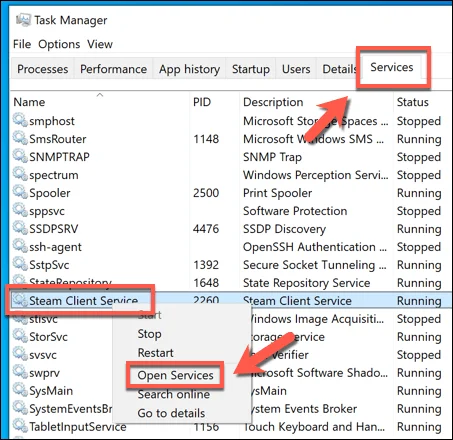Choose Search online in the context menu
Screen dimensions: 453x440
click(174, 394)
